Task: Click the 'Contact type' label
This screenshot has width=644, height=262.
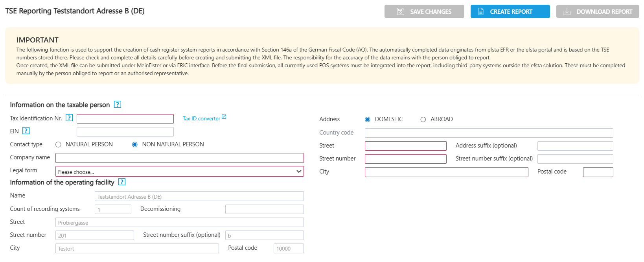Action: coord(26,144)
